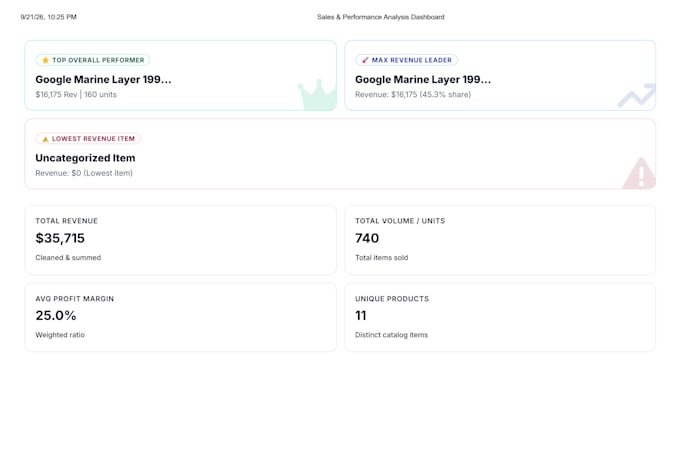Click the '$16,175 Rev | 160 units' text
This screenshot has height=459, width=680.
coord(76,95)
